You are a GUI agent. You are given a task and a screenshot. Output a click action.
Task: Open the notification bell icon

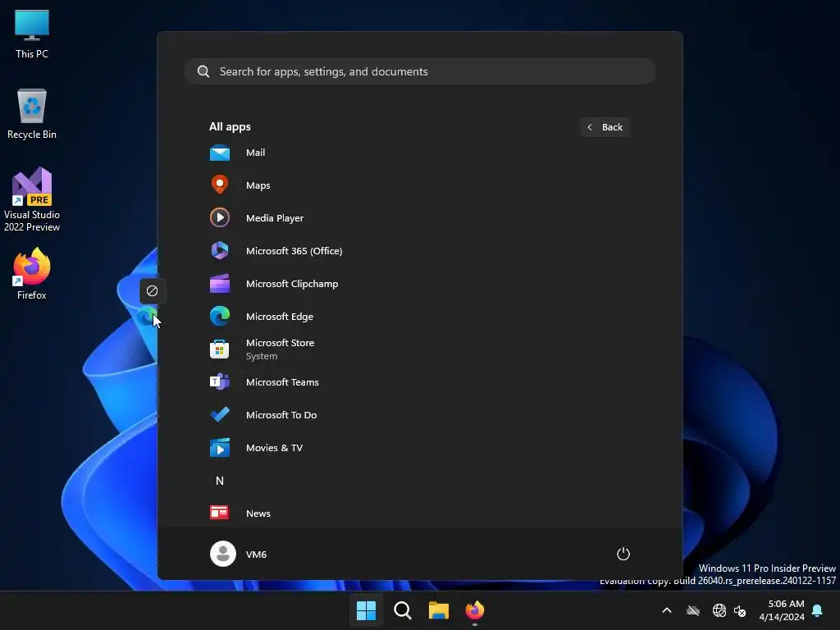click(x=818, y=610)
